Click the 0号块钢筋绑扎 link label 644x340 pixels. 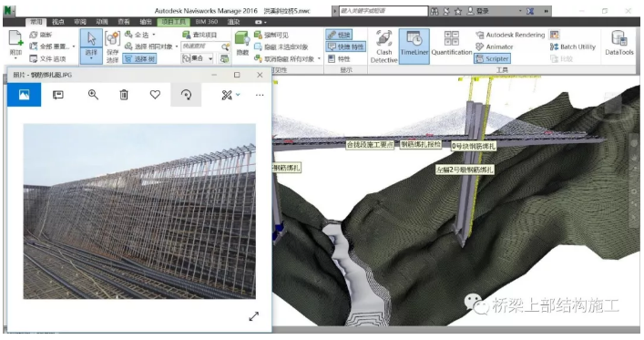click(474, 146)
